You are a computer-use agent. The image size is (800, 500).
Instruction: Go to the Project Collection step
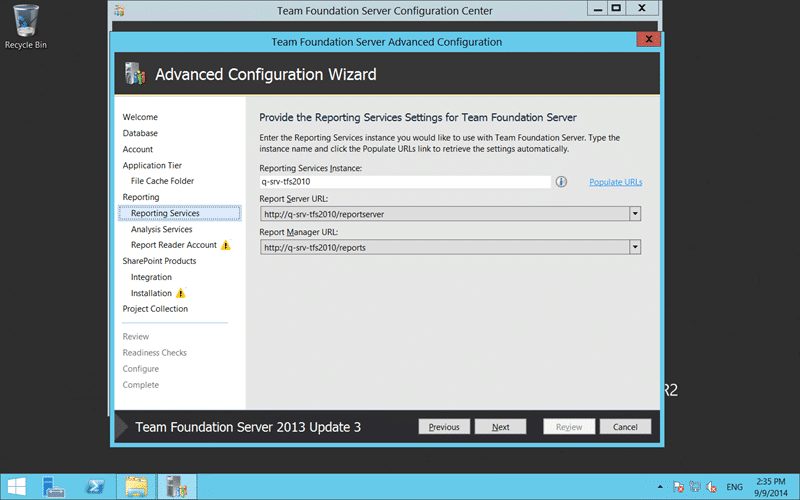coord(155,309)
